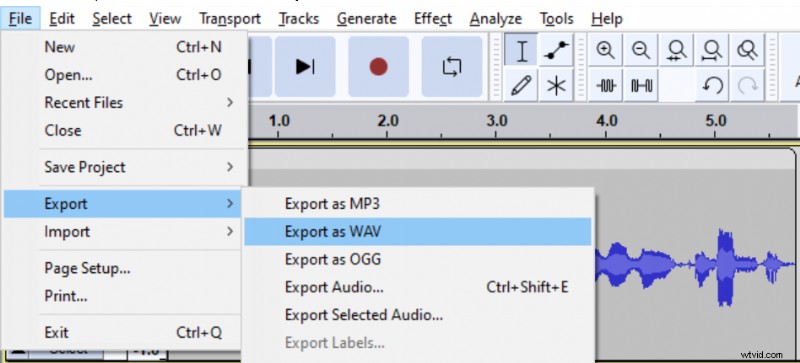This screenshot has height=363, width=800.
Task: Click the greyed Redo arrow icon
Action: coord(747,85)
